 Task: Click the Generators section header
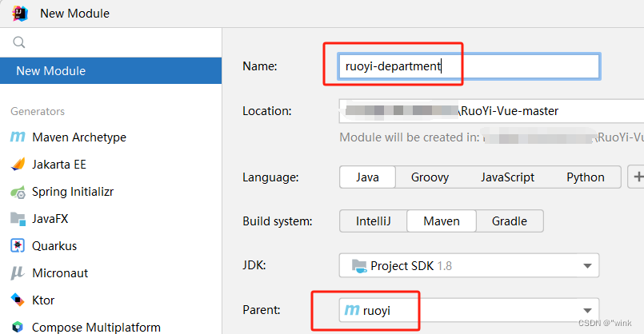tap(38, 111)
